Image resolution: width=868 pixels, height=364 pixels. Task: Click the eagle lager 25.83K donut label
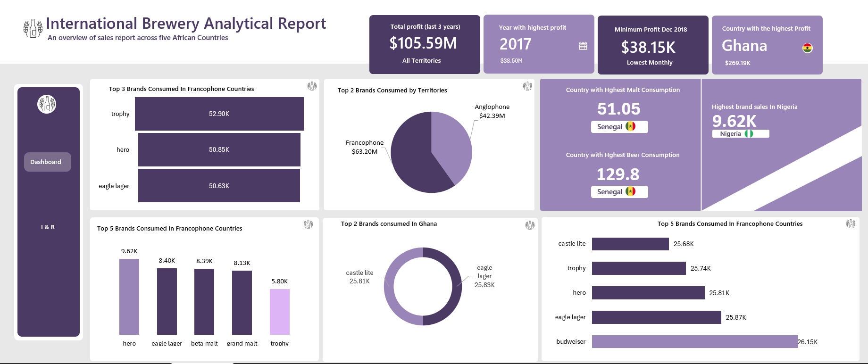(484, 276)
